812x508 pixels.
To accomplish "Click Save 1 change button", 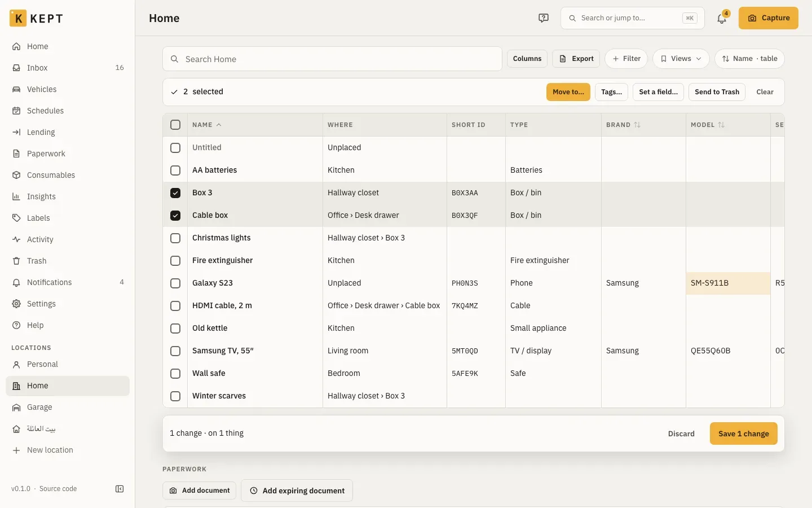I will pos(743,433).
